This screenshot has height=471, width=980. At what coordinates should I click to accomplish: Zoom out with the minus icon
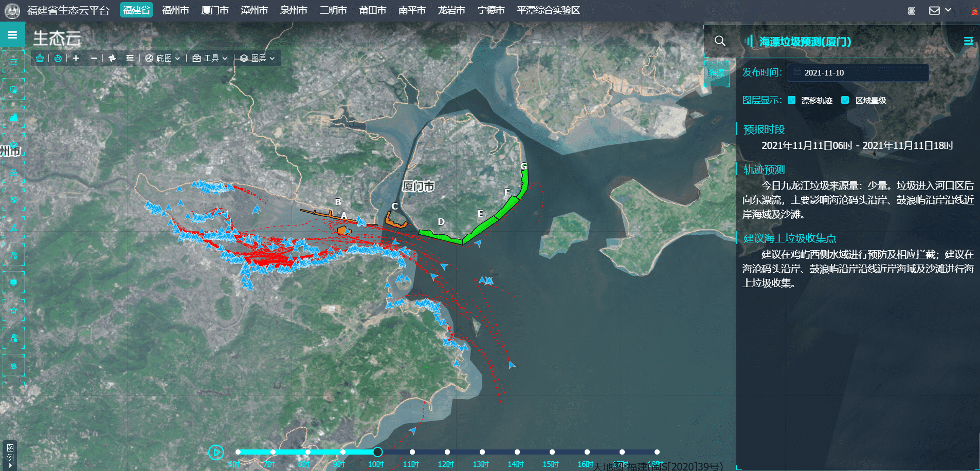94,59
